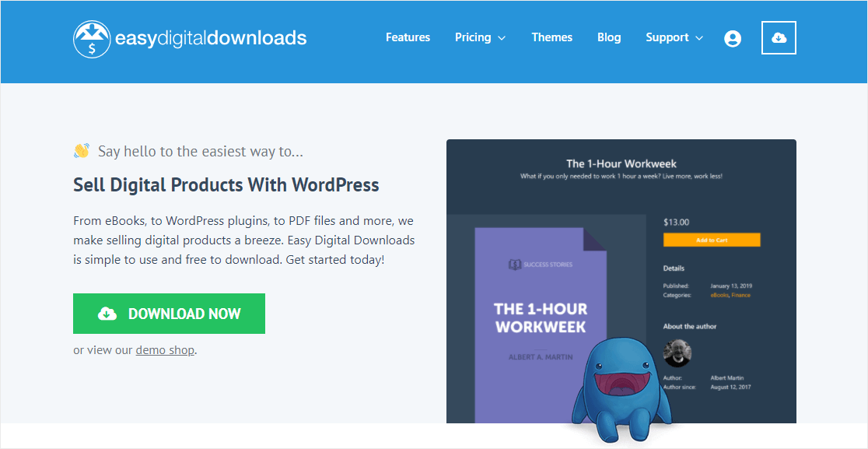The width and height of the screenshot is (868, 449).
Task: Click the orange Add to Cart button
Action: (x=712, y=240)
